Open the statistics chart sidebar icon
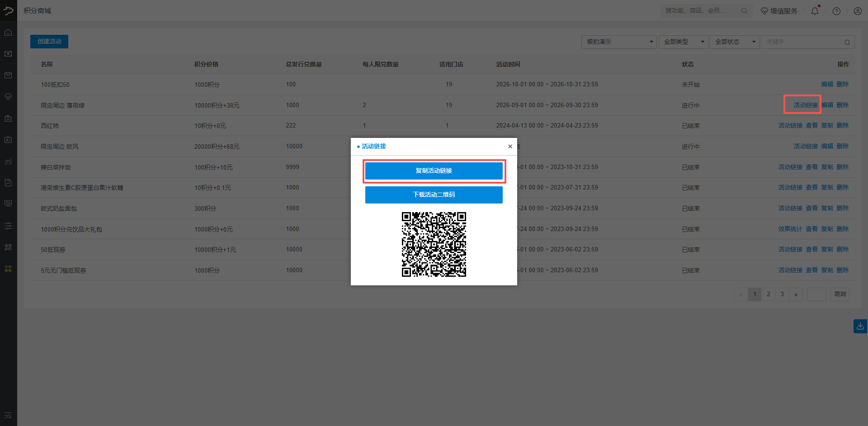Viewport: 868px width, 426px height. click(x=8, y=161)
